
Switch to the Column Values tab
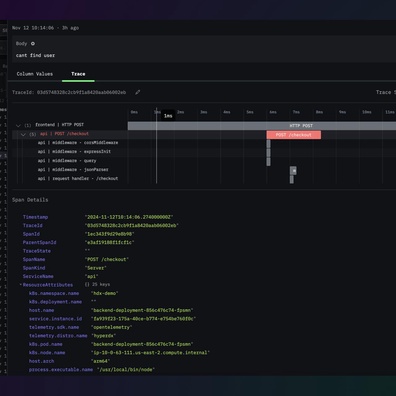pyautogui.click(x=35, y=74)
